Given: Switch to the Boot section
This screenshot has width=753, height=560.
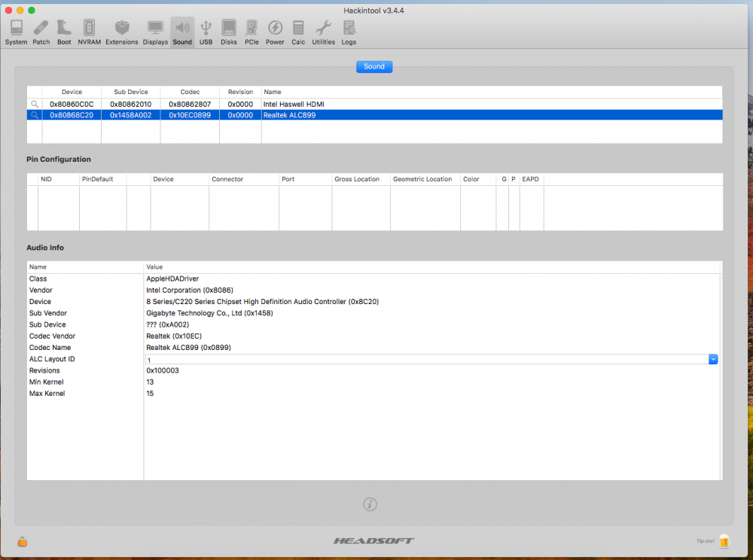Looking at the screenshot, I should (x=64, y=32).
